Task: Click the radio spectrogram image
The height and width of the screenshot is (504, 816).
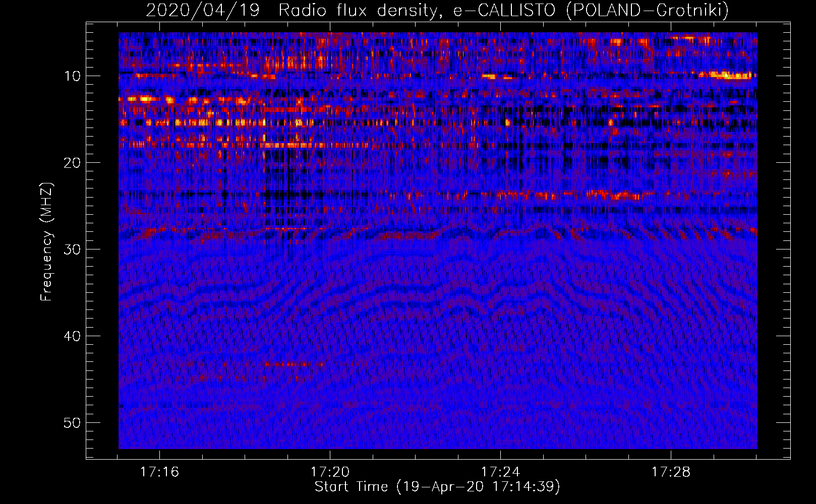Action: pyautogui.click(x=438, y=240)
